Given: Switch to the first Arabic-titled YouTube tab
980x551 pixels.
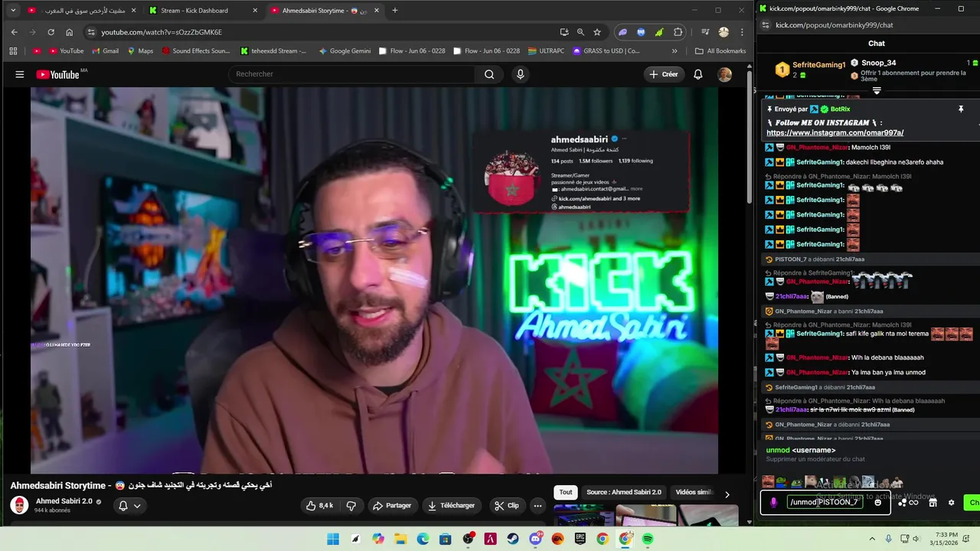Looking at the screenshot, I should click(x=82, y=11).
